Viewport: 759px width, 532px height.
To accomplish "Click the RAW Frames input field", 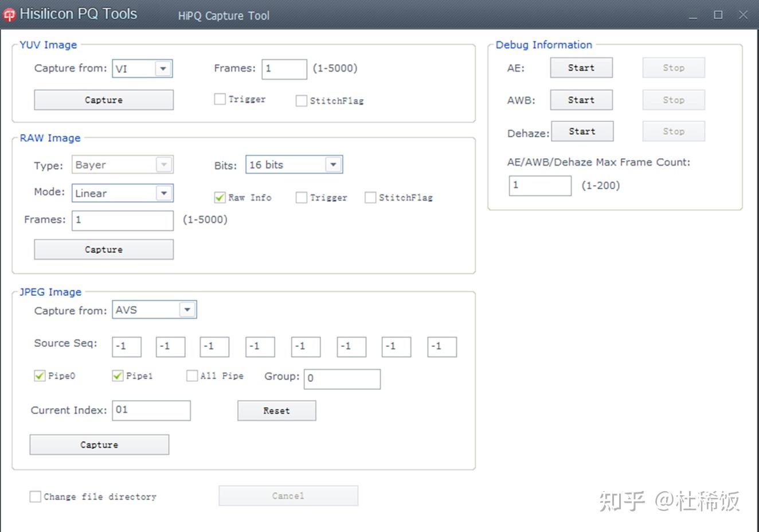I will pos(123,220).
